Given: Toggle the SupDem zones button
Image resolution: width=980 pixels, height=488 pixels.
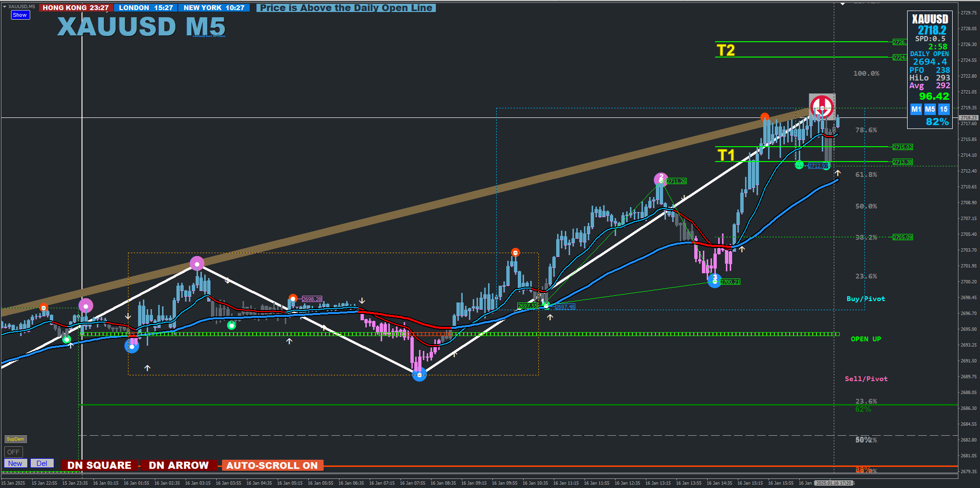Looking at the screenshot, I should click(15, 439).
